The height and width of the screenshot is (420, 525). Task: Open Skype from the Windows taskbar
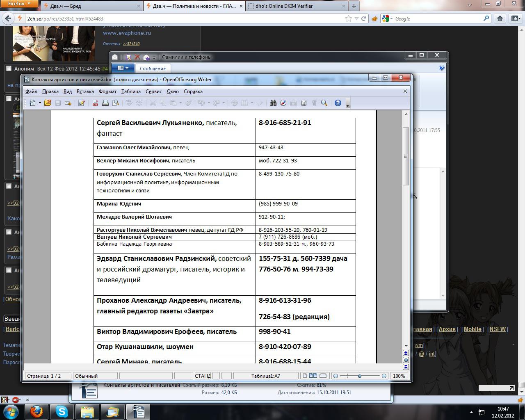(x=62, y=411)
